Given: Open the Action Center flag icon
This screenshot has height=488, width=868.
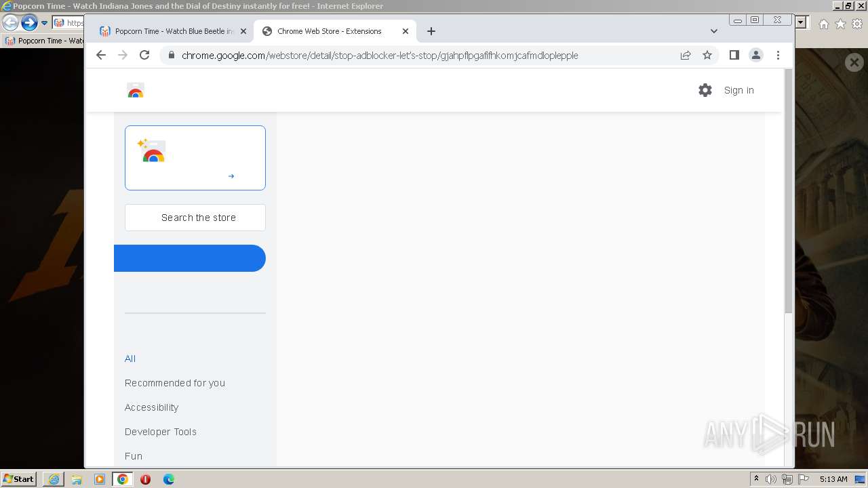Looking at the screenshot, I should pos(804,479).
